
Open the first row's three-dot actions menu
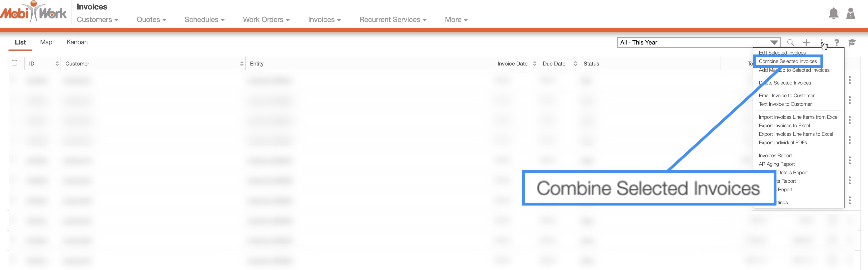click(x=849, y=80)
